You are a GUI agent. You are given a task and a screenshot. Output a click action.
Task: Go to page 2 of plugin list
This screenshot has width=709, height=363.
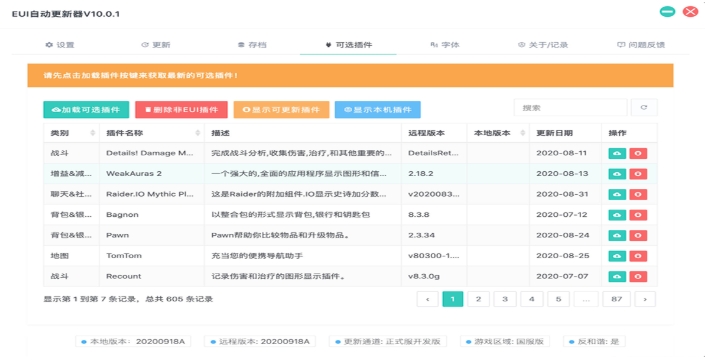click(478, 299)
